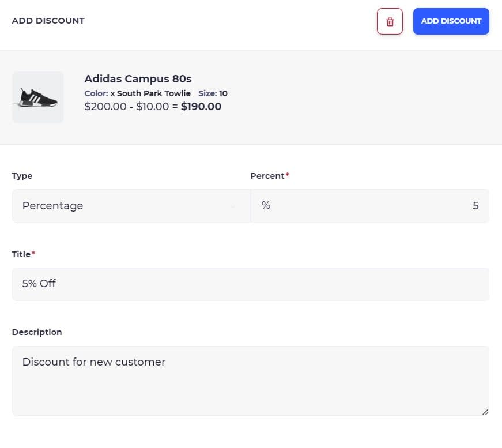Viewport: 502px width, 448px height.
Task: Click the Size: 10 text
Action: click(213, 93)
